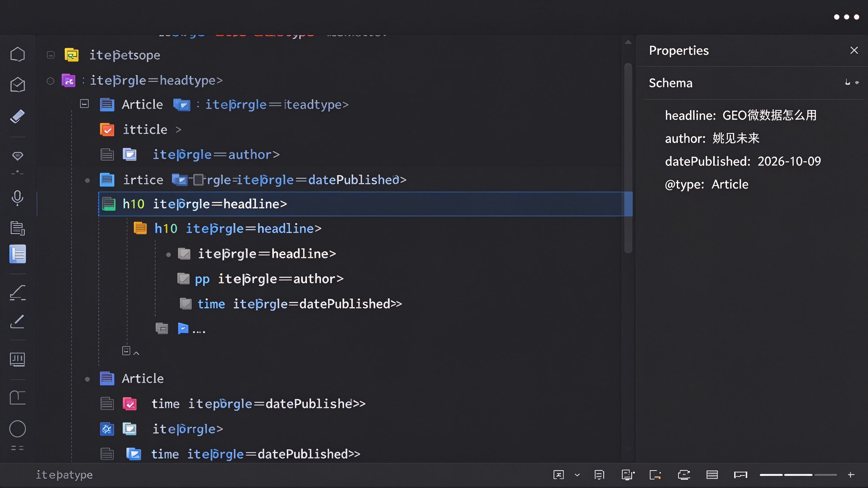868x488 pixels.
Task: Click the purple icon beside headtype row
Action: (68, 80)
